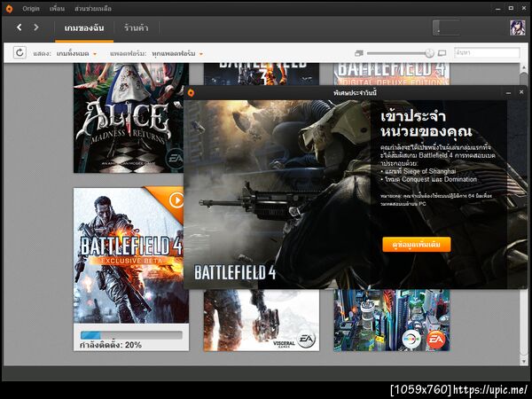Image resolution: width=532 pixels, height=399 pixels.
Task: Click the Battlefield 4 logo in promo popup
Action: [x=235, y=272]
